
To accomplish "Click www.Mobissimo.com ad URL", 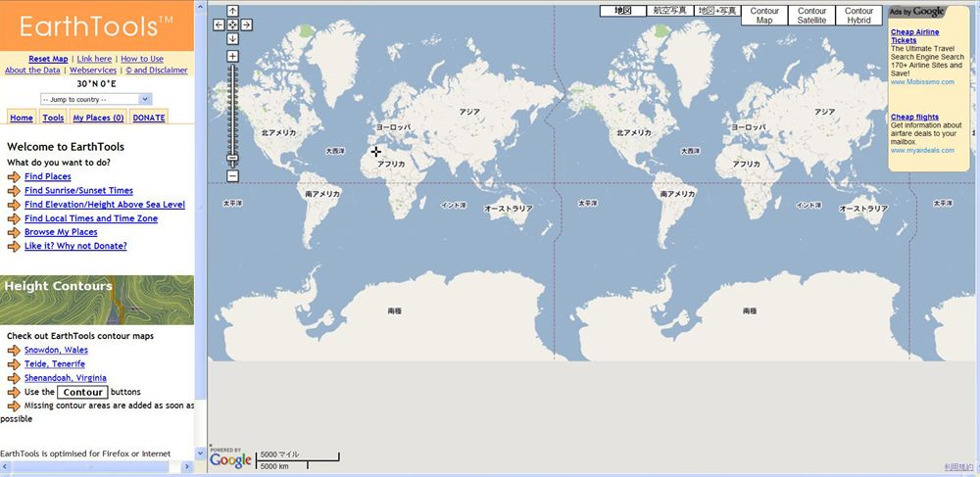I will coord(922,82).
